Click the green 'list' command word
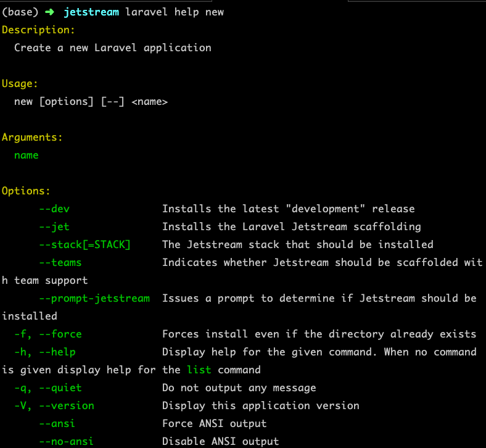 (199, 370)
